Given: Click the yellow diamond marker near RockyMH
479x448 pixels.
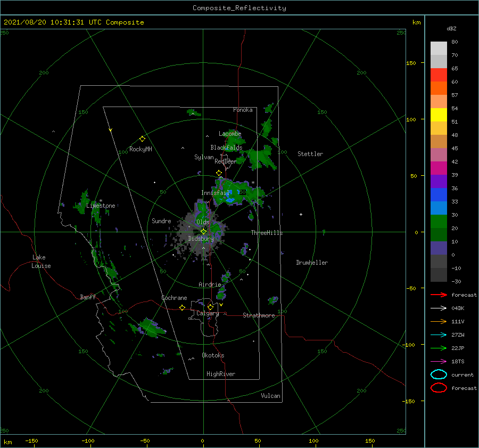Looking at the screenshot, I should pyautogui.click(x=142, y=139).
